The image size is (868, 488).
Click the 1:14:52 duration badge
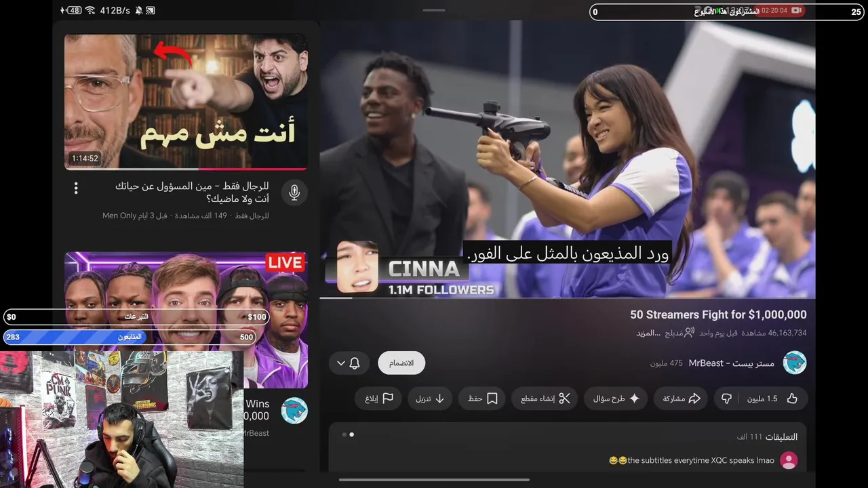[x=85, y=159]
